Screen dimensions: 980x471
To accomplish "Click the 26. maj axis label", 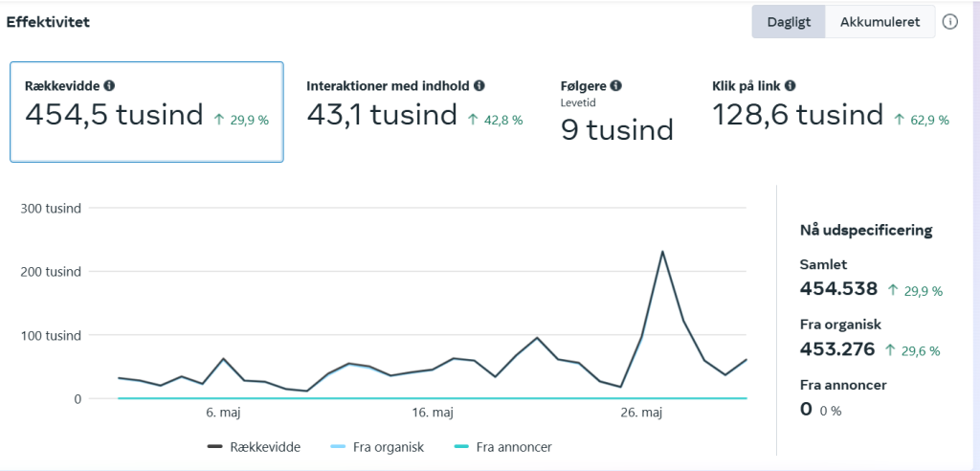I will pyautogui.click(x=640, y=413).
